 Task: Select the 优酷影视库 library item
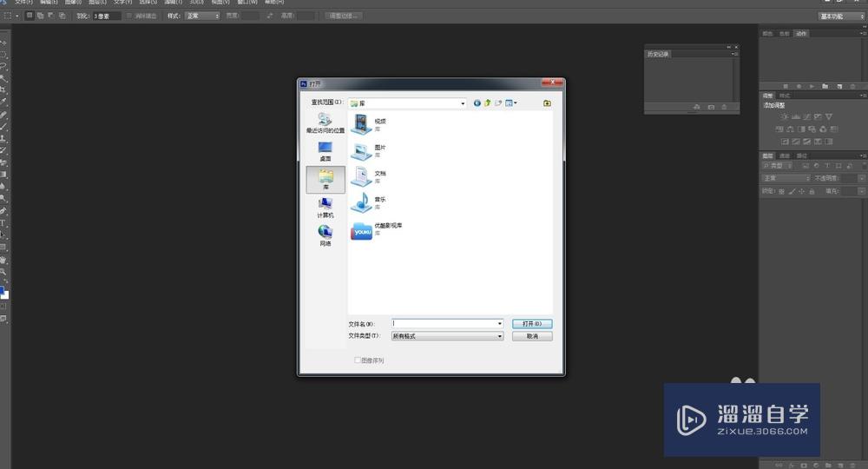point(377,229)
